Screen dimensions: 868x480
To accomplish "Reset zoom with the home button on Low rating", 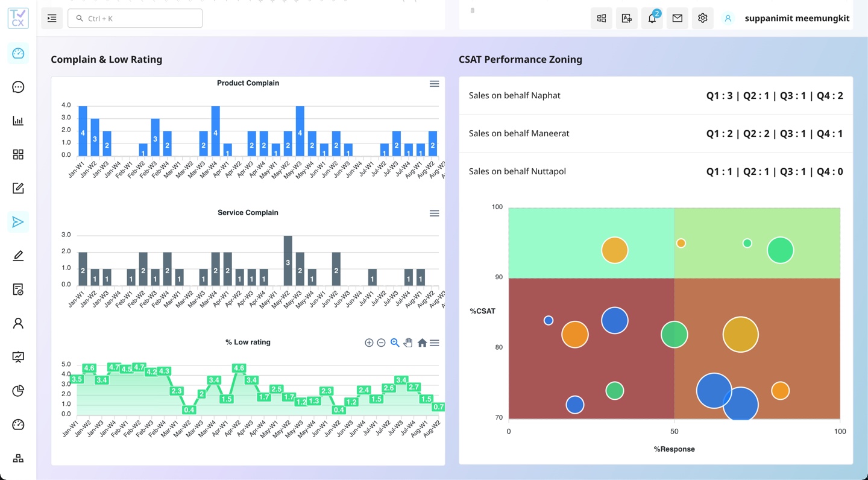I will pyautogui.click(x=422, y=343).
